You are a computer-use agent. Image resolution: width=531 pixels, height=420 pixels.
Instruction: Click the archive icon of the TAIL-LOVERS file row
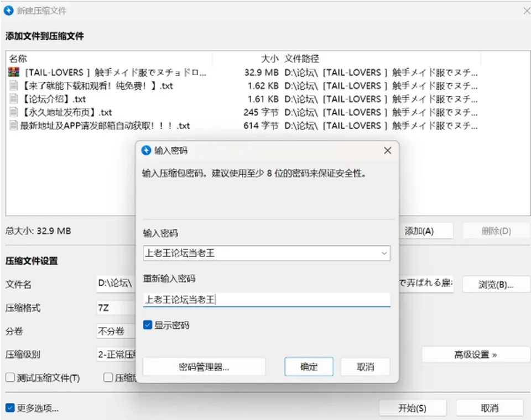[x=13, y=72]
